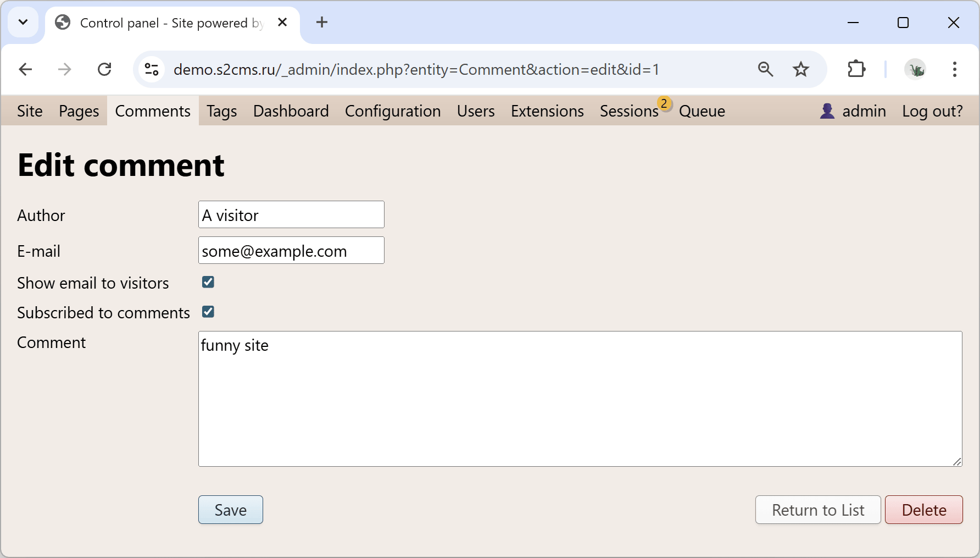Screen dimensions: 980x558
Task: Focus the Author input field
Action: [291, 214]
